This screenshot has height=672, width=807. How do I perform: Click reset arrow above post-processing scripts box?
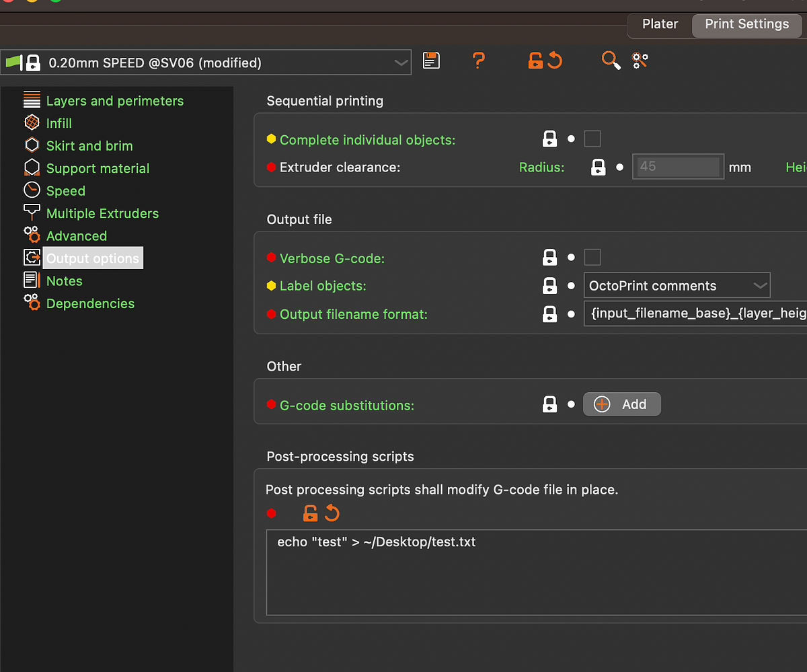pyautogui.click(x=332, y=513)
